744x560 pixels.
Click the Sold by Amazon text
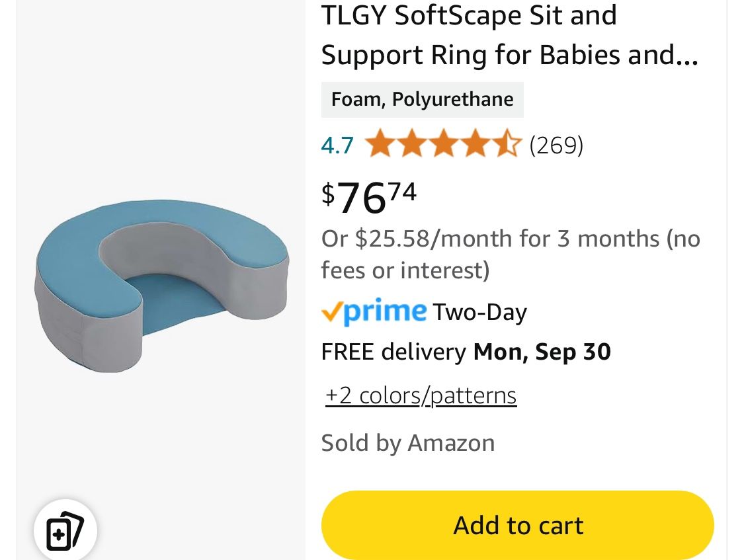(x=407, y=443)
